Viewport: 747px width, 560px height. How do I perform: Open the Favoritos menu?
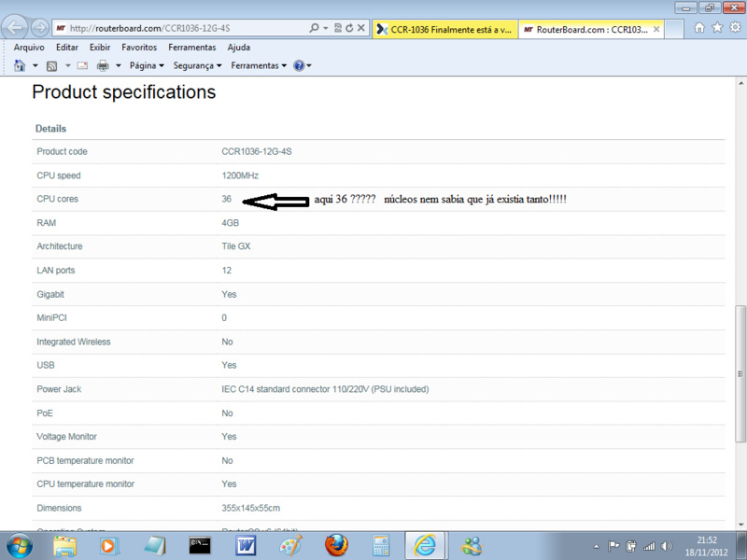click(x=139, y=48)
